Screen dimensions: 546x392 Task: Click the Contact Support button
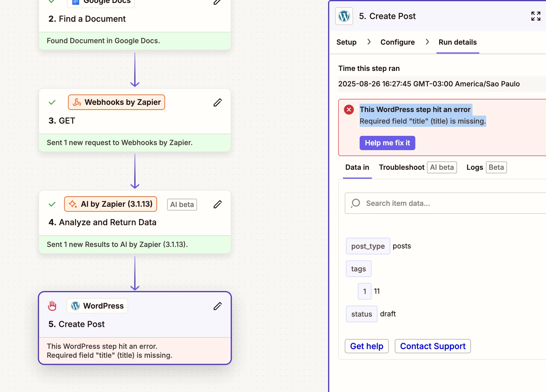433,346
